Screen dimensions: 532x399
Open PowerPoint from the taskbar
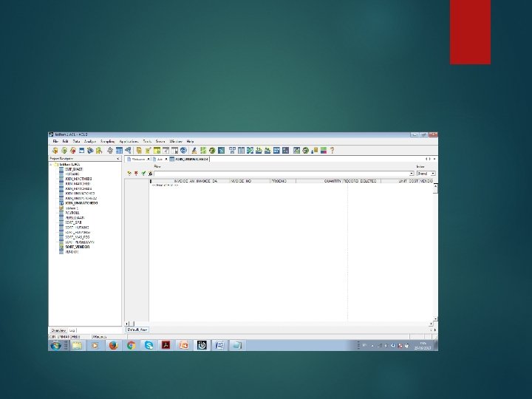tap(183, 345)
